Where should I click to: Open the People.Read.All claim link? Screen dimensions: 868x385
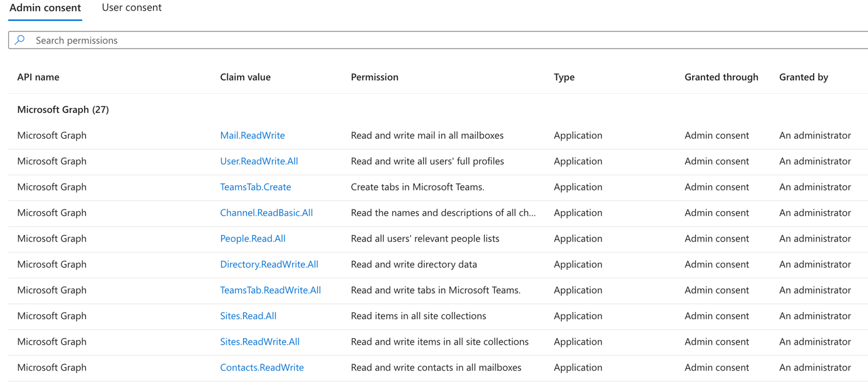252,238
